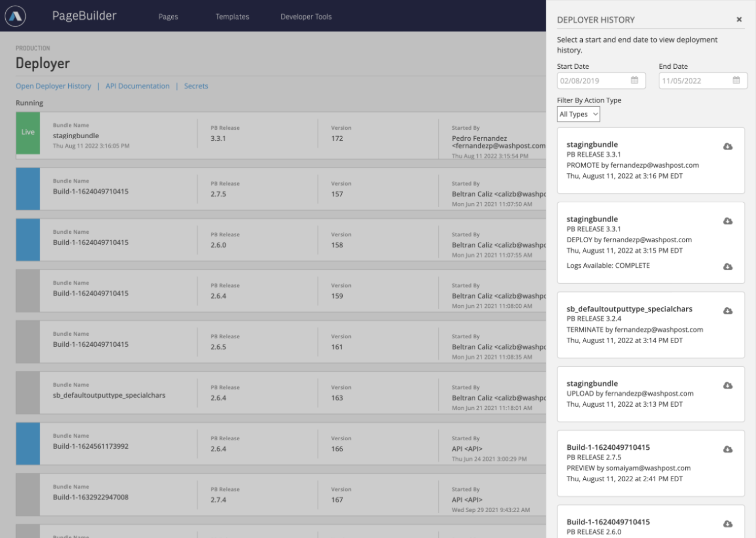Click Pedro Fernandez started-by name
This screenshot has height=538, width=756.
pyautogui.click(x=479, y=138)
